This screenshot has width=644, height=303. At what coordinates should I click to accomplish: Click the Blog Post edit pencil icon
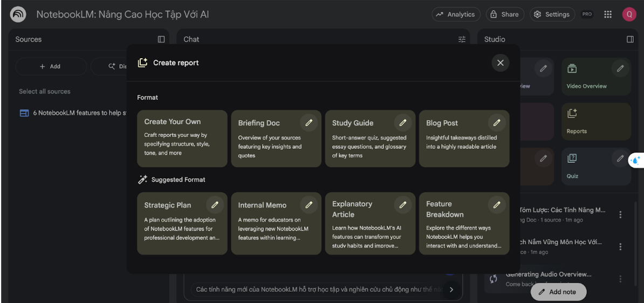pyautogui.click(x=497, y=123)
